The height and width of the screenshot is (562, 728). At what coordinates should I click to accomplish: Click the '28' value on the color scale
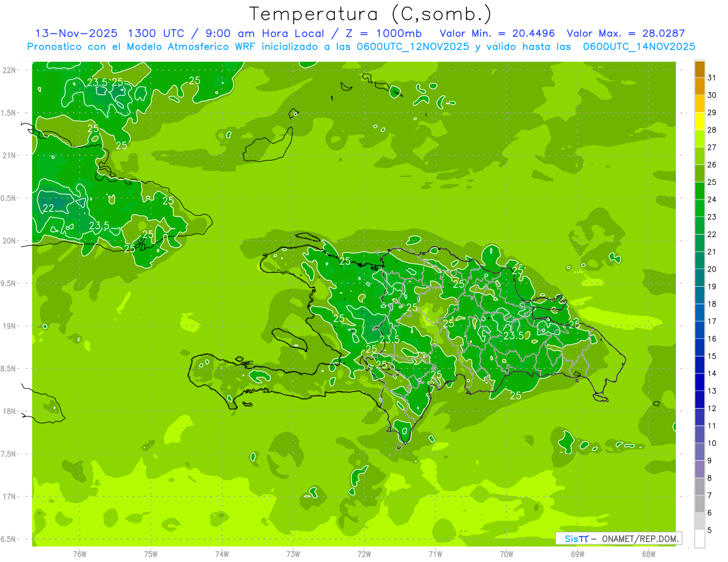coord(712,130)
